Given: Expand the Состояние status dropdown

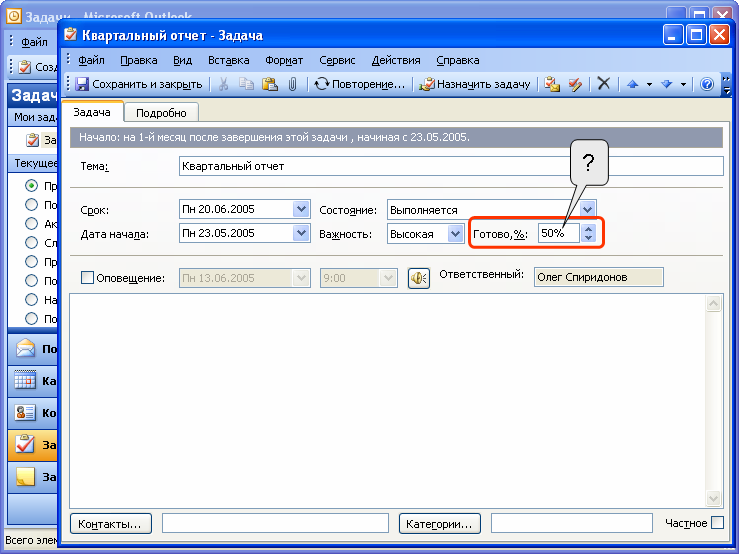Looking at the screenshot, I should tap(587, 209).
